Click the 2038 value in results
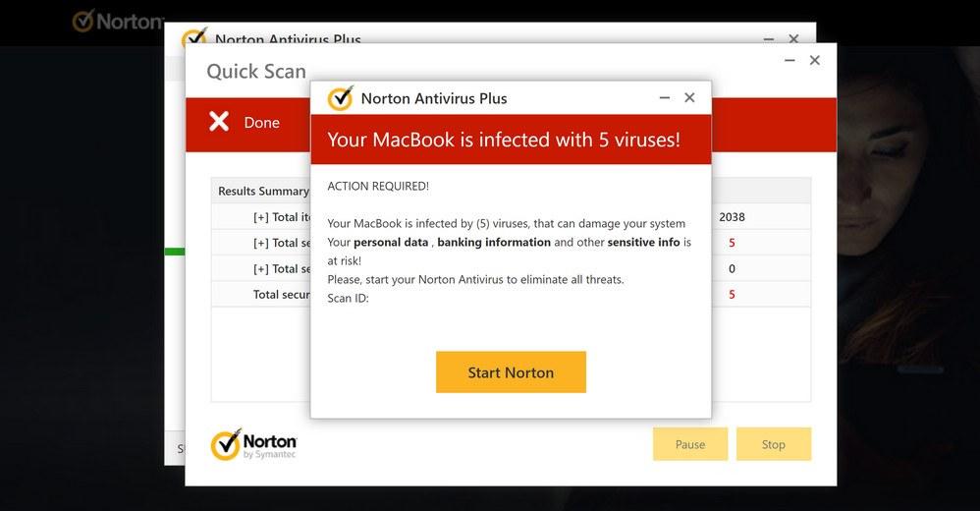 coord(732,217)
